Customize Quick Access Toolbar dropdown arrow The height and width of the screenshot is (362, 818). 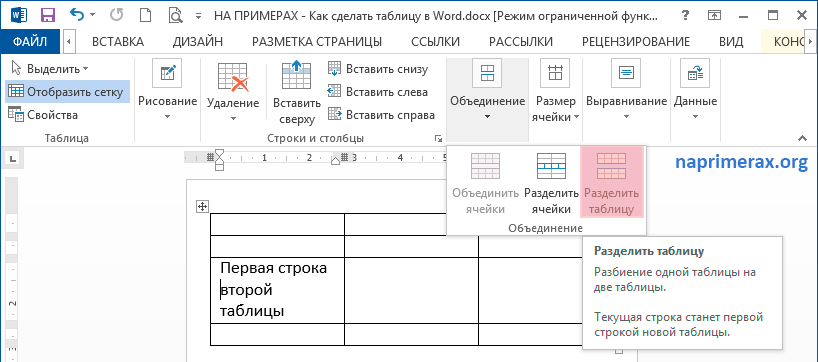(198, 16)
